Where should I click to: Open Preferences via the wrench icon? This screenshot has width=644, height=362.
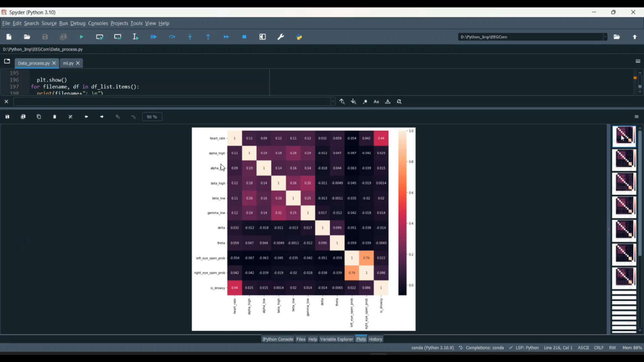pos(281,37)
